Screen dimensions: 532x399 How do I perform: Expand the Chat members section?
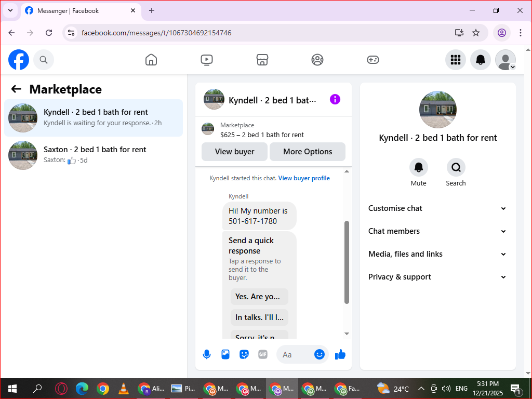(437, 231)
